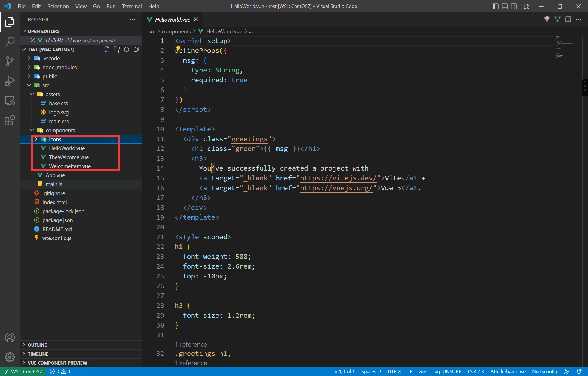
Task: Click the New File icon in the explorer
Action: pos(107,49)
